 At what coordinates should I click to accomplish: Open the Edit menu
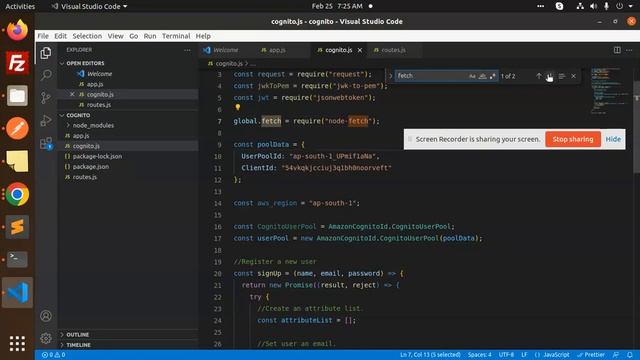point(60,36)
